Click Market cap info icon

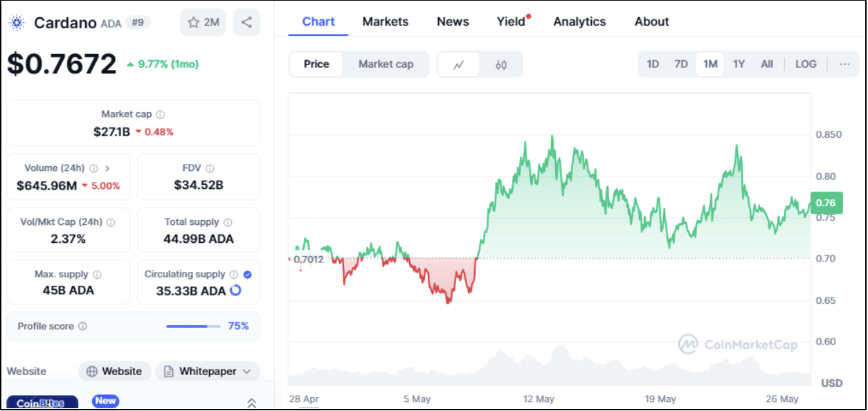[x=161, y=114]
